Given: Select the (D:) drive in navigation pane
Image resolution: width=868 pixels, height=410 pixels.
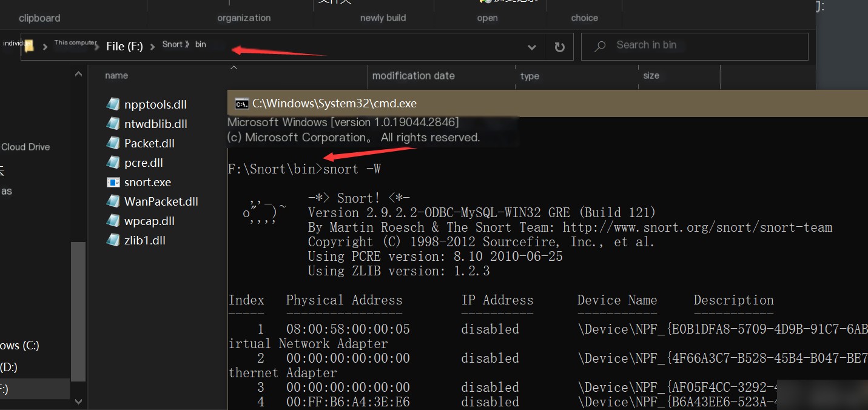Looking at the screenshot, I should (x=9, y=367).
